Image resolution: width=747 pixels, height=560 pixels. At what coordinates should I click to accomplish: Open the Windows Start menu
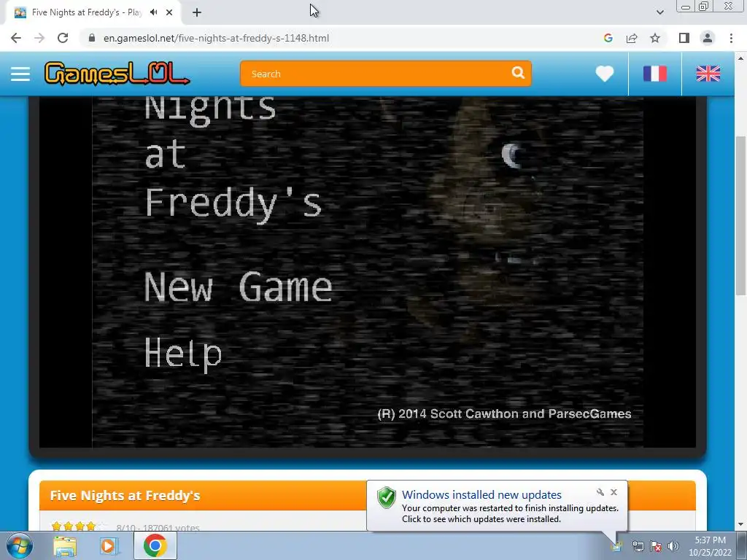tap(20, 545)
